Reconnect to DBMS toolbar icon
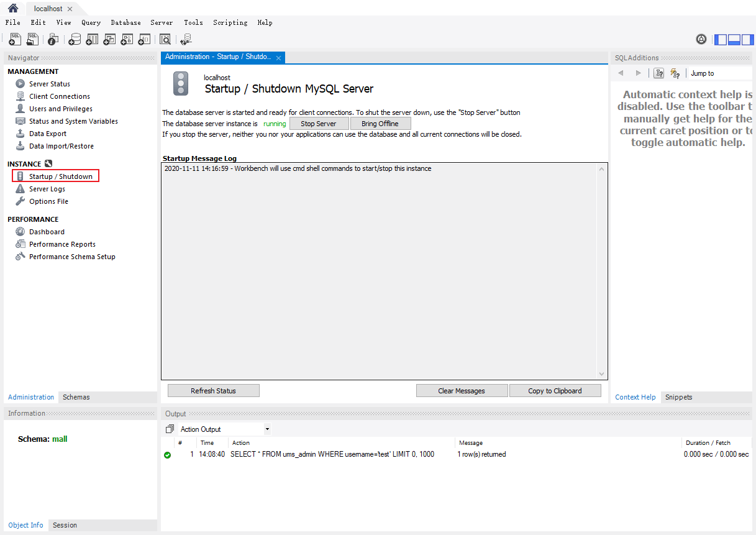Screen dimensions: 756x535 (186, 39)
